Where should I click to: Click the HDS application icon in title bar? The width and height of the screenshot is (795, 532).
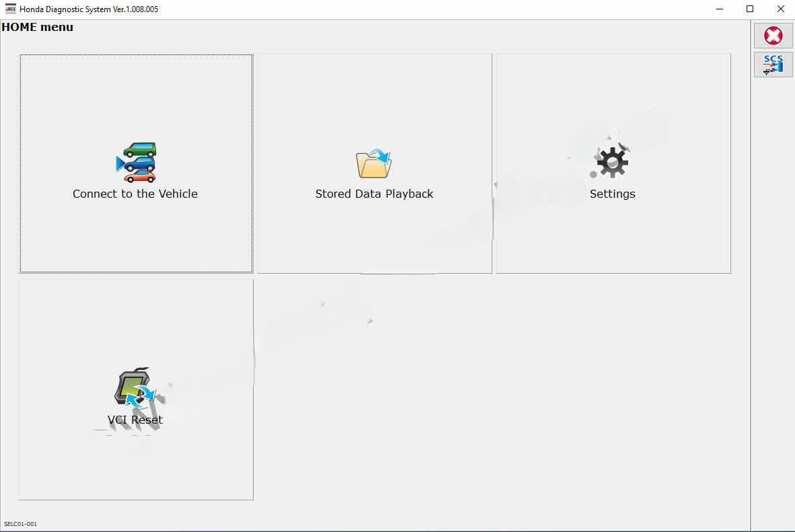[10, 9]
